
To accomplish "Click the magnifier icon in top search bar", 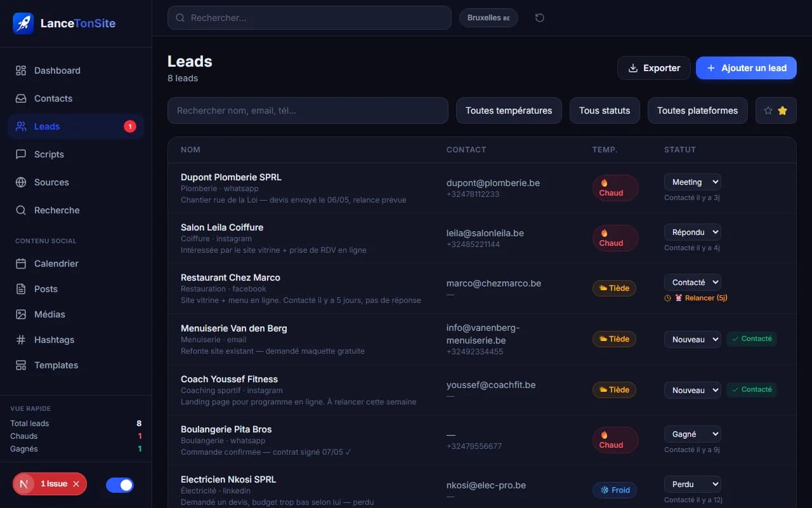I will click(181, 18).
